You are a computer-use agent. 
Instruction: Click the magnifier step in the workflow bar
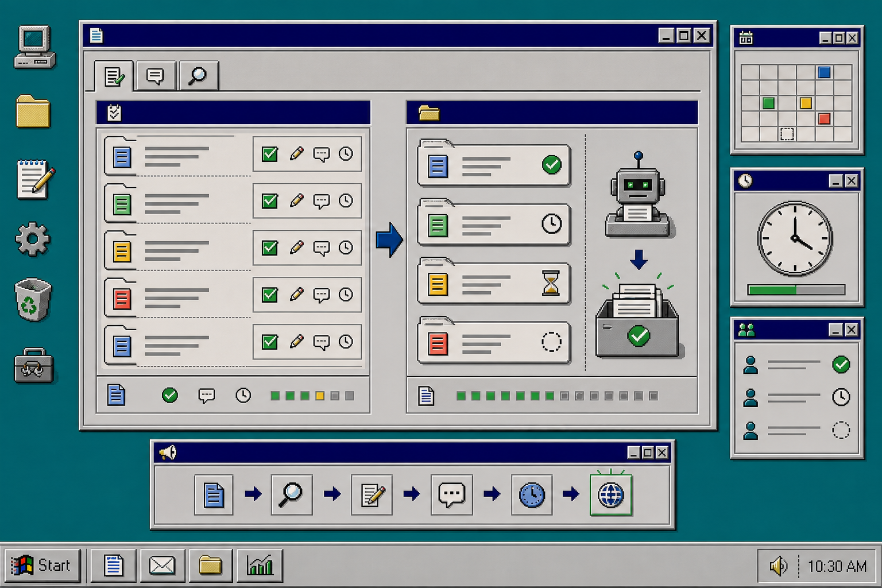tap(292, 494)
